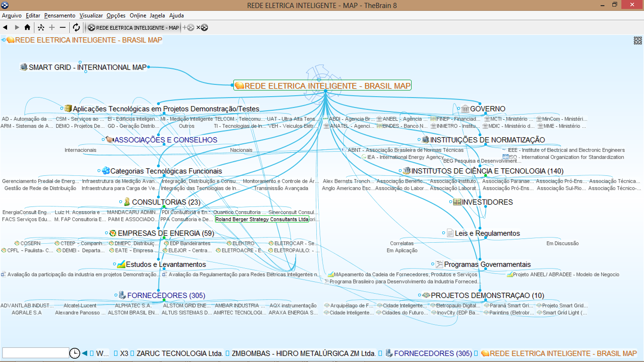Open the Arquivo menu
This screenshot has width=644, height=362.
pyautogui.click(x=12, y=16)
